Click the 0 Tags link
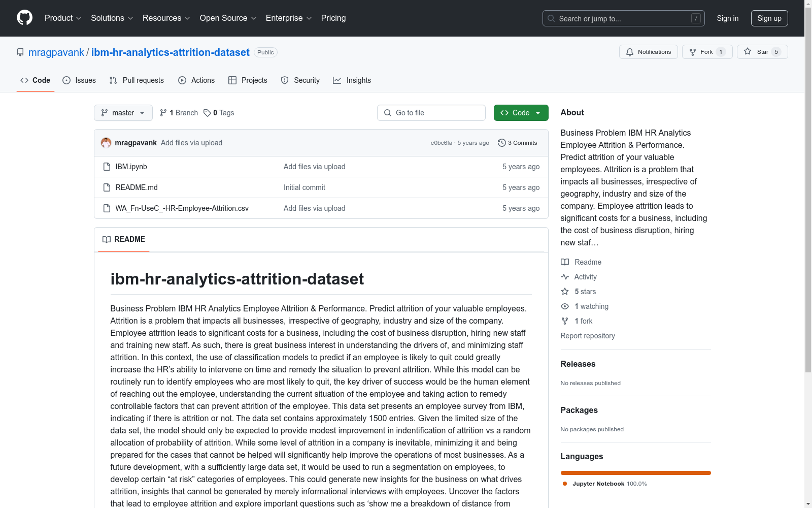812x508 pixels. pyautogui.click(x=219, y=113)
